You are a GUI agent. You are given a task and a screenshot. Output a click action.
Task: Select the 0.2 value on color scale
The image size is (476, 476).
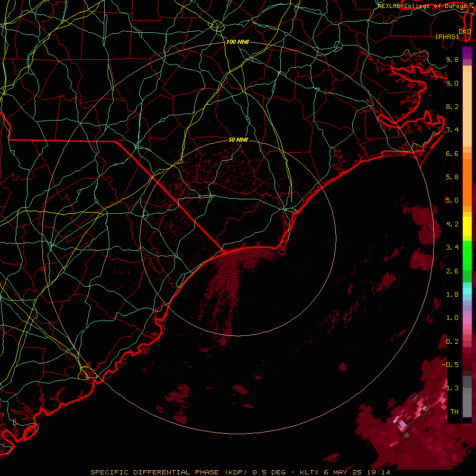(452, 342)
